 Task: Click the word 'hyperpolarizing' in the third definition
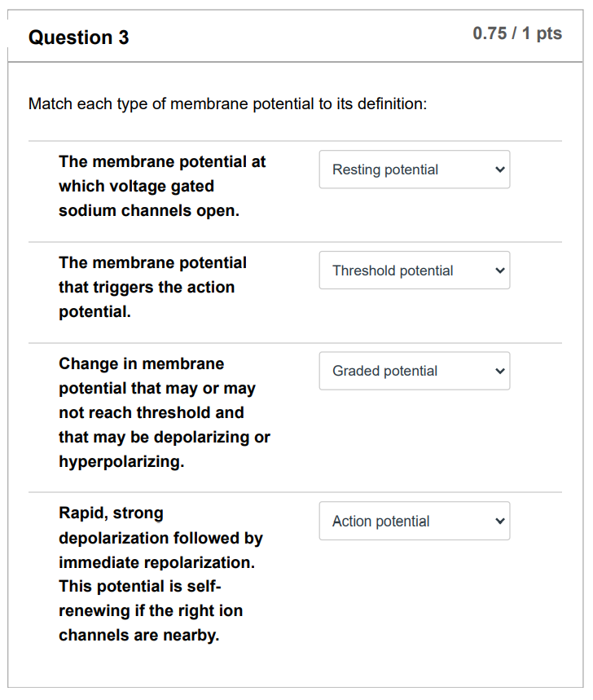pos(121,462)
